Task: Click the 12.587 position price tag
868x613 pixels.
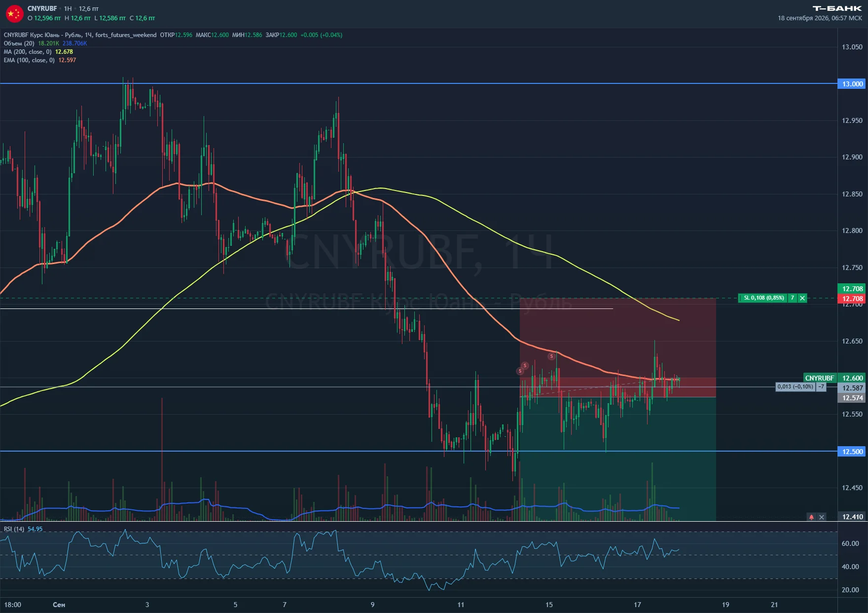Action: (852, 388)
